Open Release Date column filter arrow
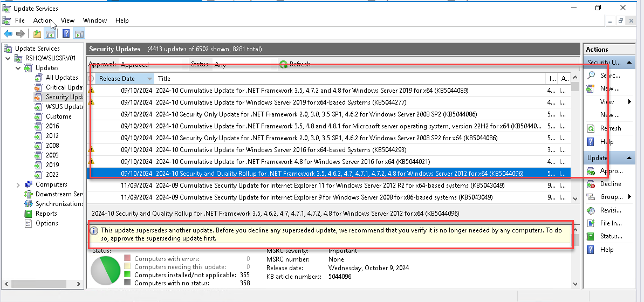 coord(149,79)
